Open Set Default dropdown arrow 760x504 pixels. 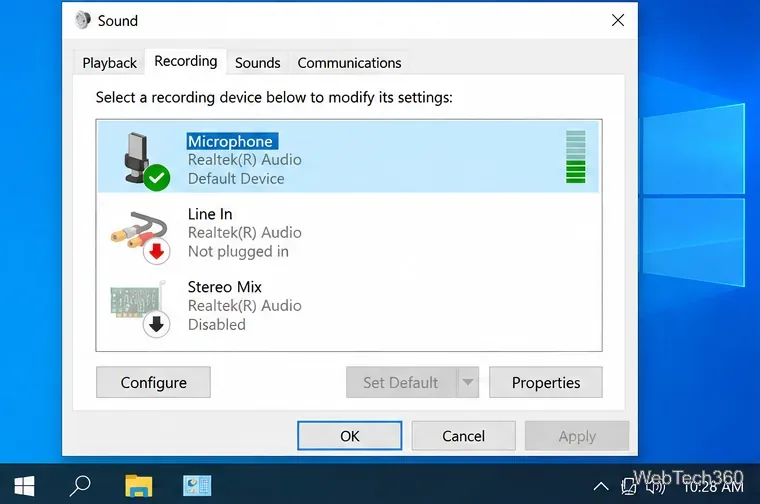tap(468, 382)
